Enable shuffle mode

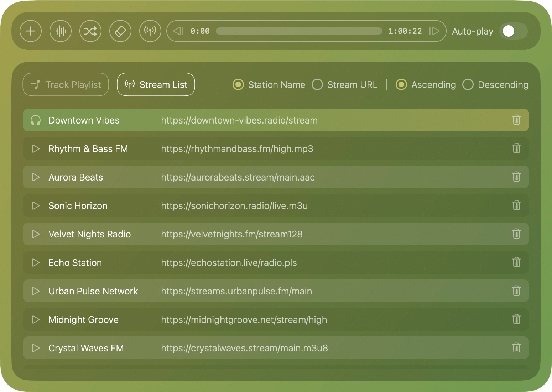[x=90, y=31]
